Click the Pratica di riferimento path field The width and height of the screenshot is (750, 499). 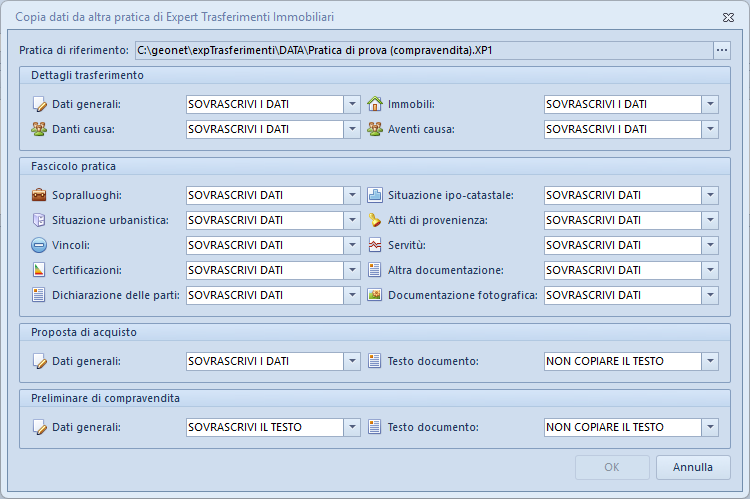coord(422,50)
